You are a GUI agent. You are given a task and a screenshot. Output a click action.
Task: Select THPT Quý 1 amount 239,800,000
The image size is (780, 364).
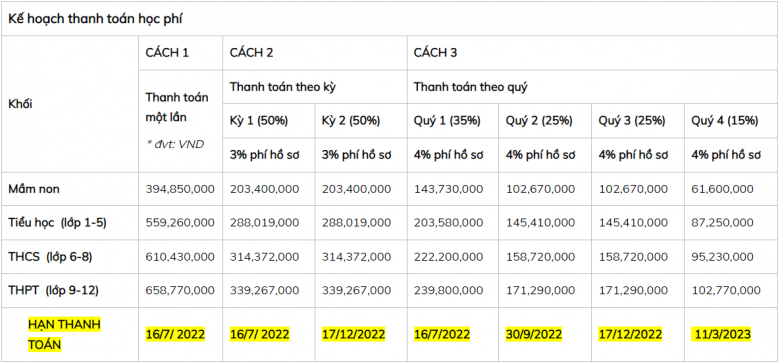pyautogui.click(x=448, y=291)
